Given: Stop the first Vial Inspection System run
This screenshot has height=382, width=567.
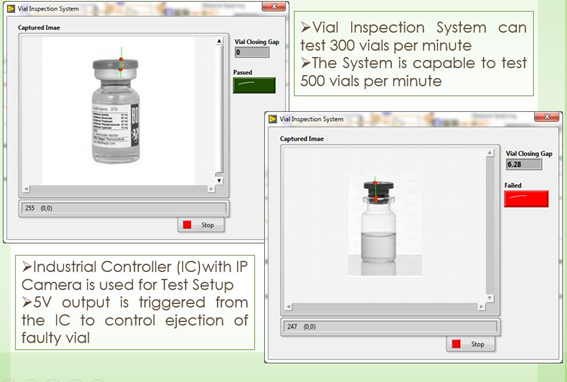Looking at the screenshot, I should pyautogui.click(x=201, y=225).
